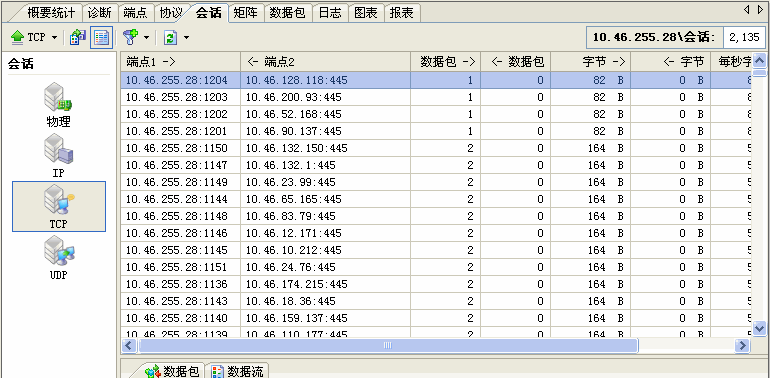Viewport: 770px width, 378px height.
Task: Click the 2,135 conversation count field
Action: [x=744, y=37]
